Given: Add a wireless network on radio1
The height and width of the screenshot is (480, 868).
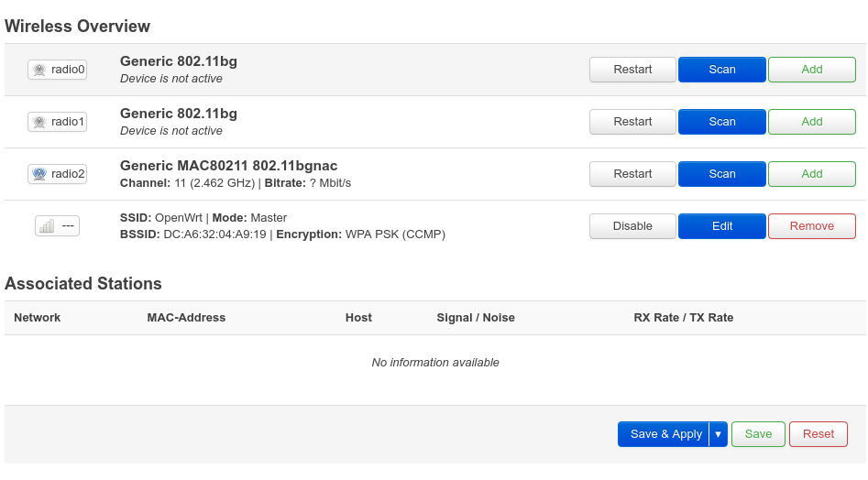Looking at the screenshot, I should pos(811,122).
